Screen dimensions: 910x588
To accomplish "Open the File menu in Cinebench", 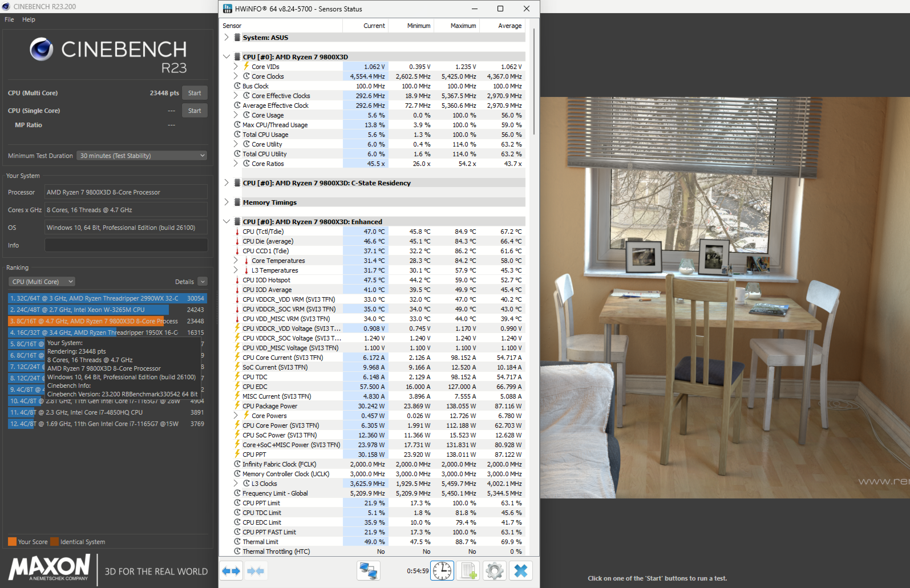I will (x=9, y=19).
